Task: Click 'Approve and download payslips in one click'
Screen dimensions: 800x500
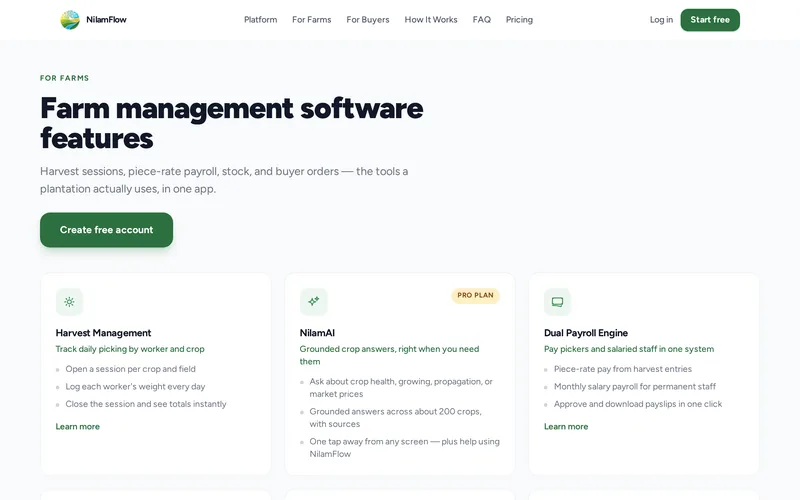Action: (x=638, y=404)
